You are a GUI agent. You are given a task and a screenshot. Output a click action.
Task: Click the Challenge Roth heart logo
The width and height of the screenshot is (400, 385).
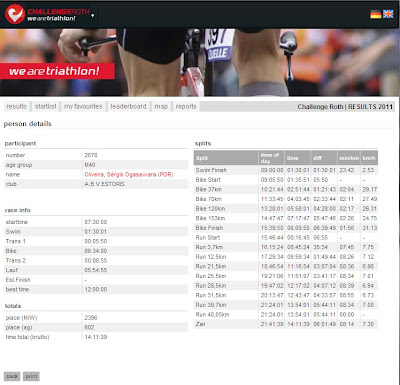pyautogui.click(x=15, y=14)
